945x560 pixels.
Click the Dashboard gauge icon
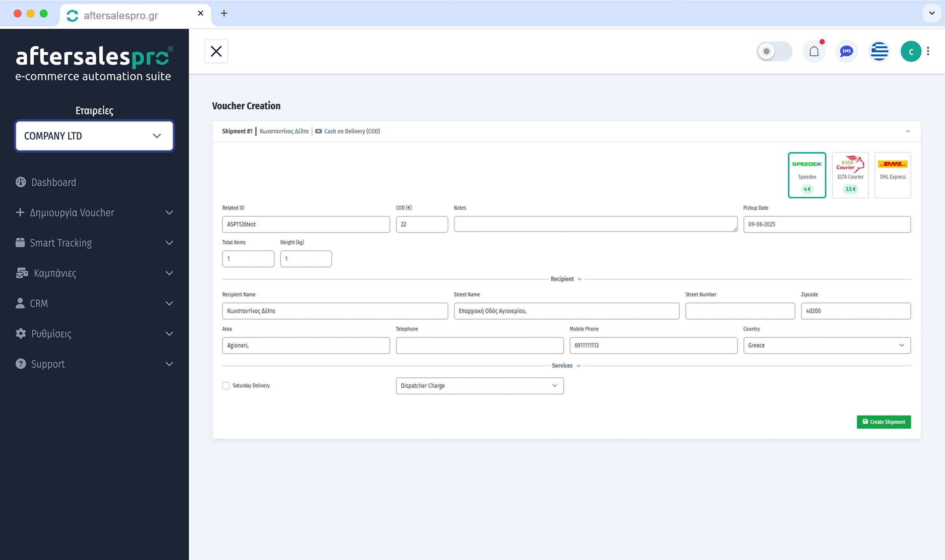click(x=21, y=182)
